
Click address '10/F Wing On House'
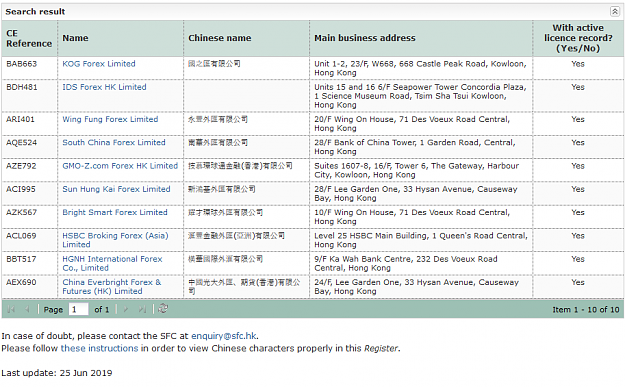coord(412,216)
